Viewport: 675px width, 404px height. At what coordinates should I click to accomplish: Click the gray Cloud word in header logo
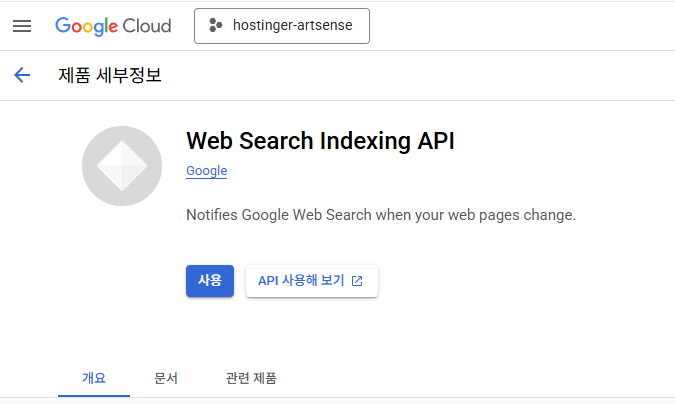(x=147, y=26)
